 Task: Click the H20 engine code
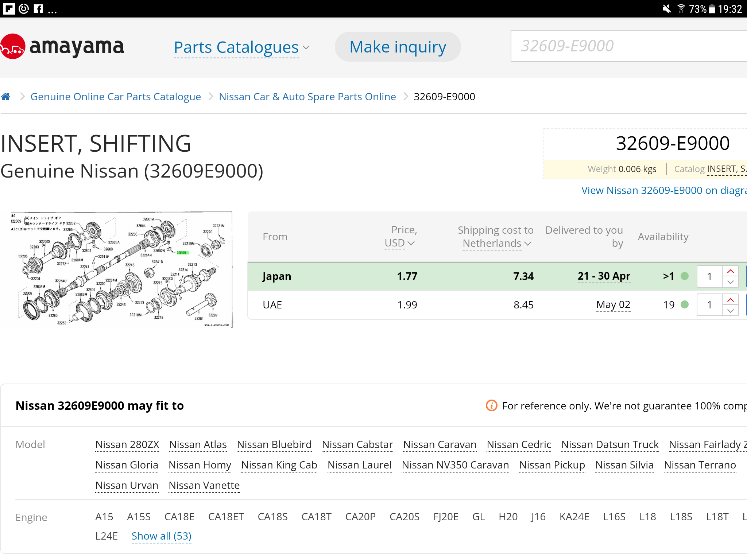(x=508, y=517)
